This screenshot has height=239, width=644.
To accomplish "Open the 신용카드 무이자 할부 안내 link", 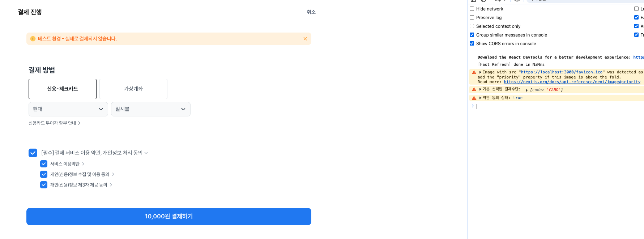I will (x=55, y=123).
